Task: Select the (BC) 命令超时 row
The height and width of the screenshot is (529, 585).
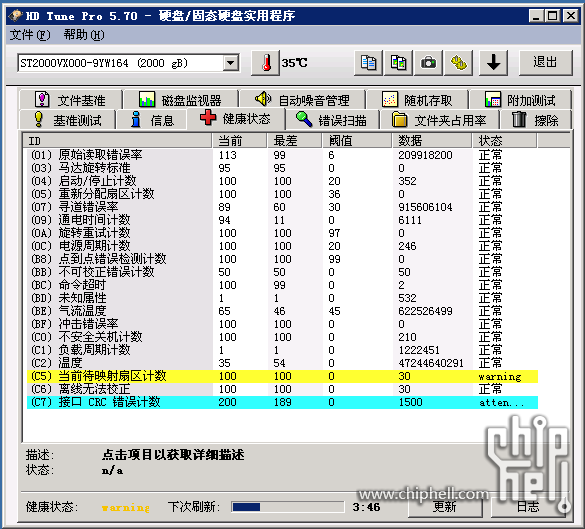Action: pos(282,285)
